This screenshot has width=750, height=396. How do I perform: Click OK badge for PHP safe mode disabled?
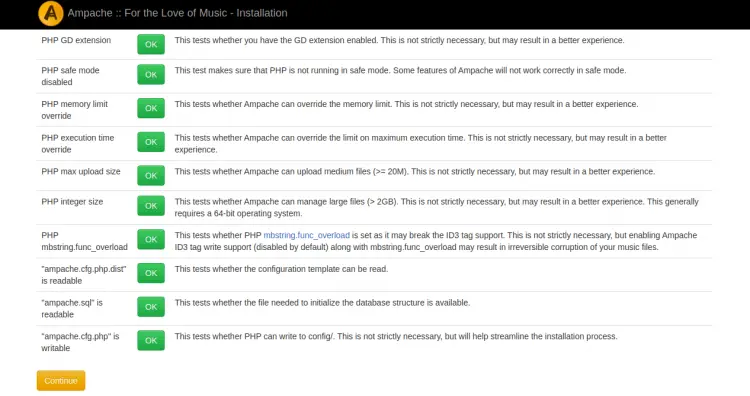151,75
